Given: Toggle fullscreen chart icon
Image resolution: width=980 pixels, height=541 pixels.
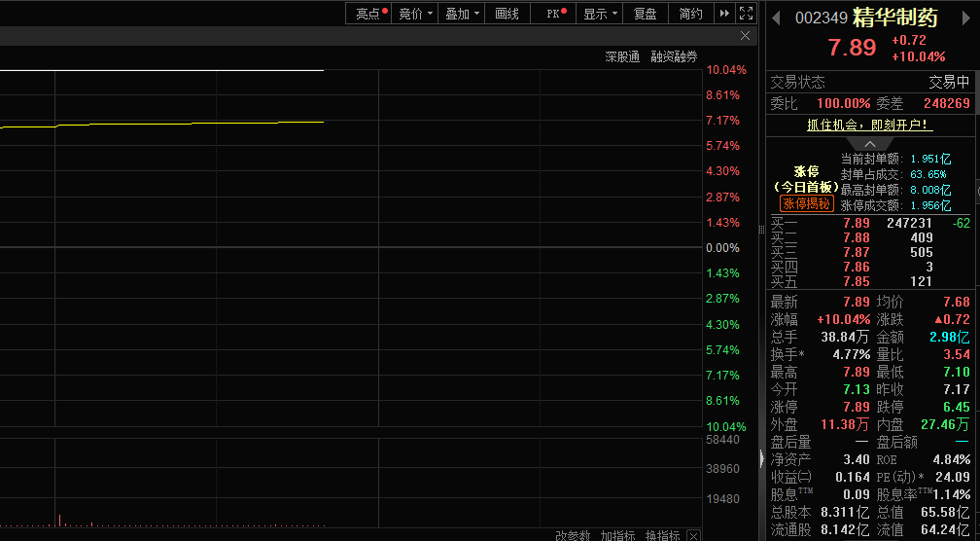Looking at the screenshot, I should point(746,13).
